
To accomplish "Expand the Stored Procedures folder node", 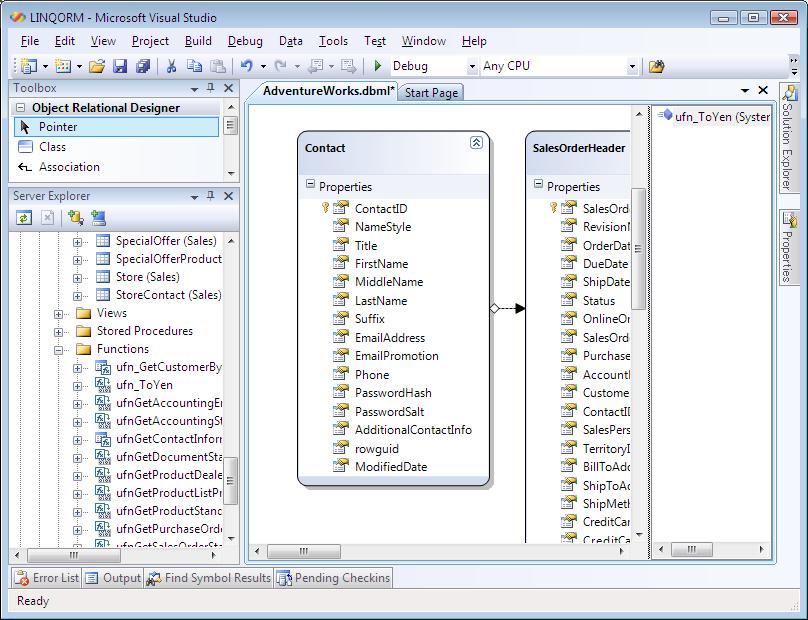I will click(58, 332).
